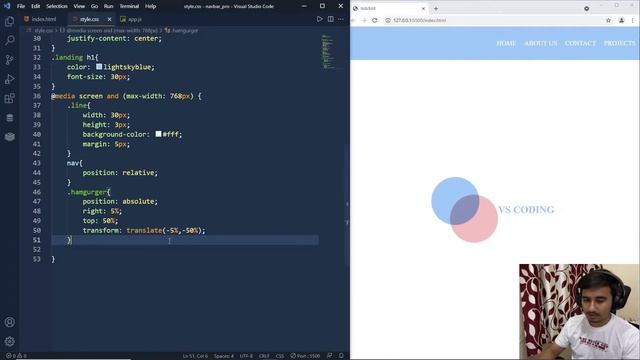640x360 pixels.
Task: Click the overlapping circles logo on the web page
Action: (x=464, y=209)
